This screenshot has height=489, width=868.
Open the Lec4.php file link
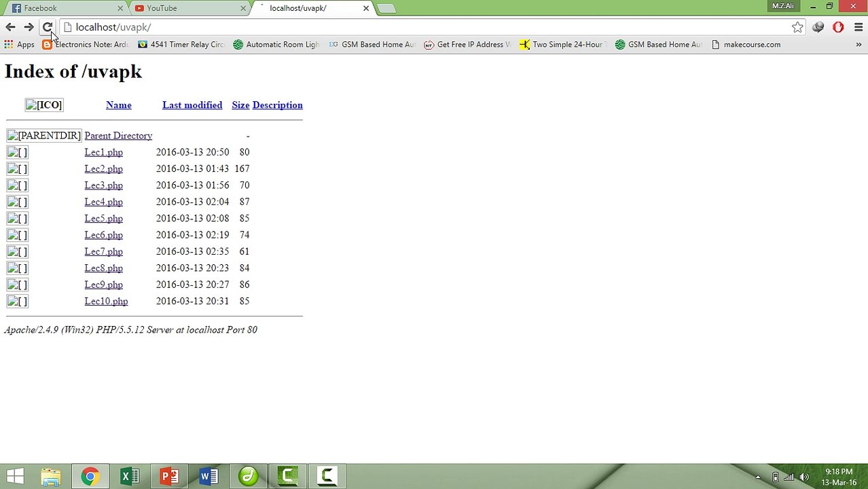tap(103, 202)
